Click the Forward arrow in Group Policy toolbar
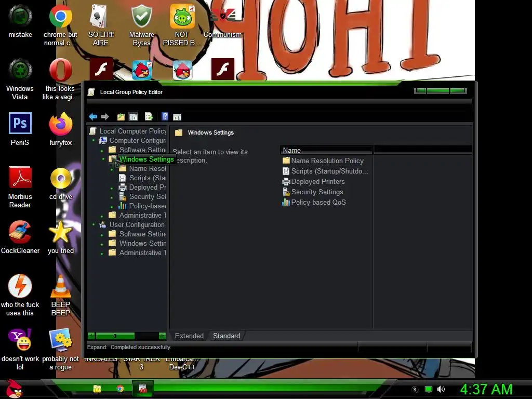 click(x=105, y=117)
